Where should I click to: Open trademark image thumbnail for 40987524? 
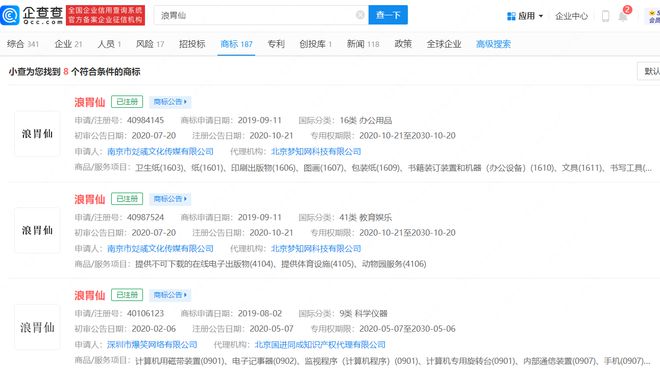pos(37,230)
